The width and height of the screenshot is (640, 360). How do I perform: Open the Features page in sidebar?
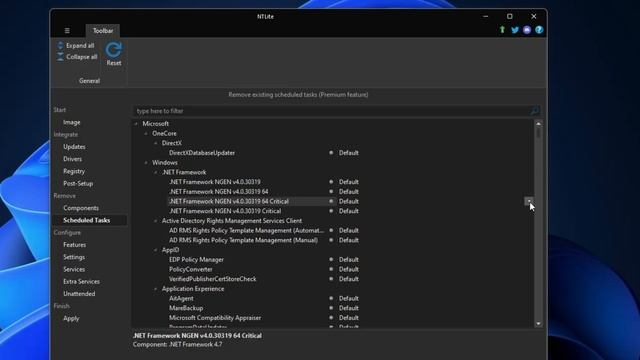pyautogui.click(x=75, y=245)
